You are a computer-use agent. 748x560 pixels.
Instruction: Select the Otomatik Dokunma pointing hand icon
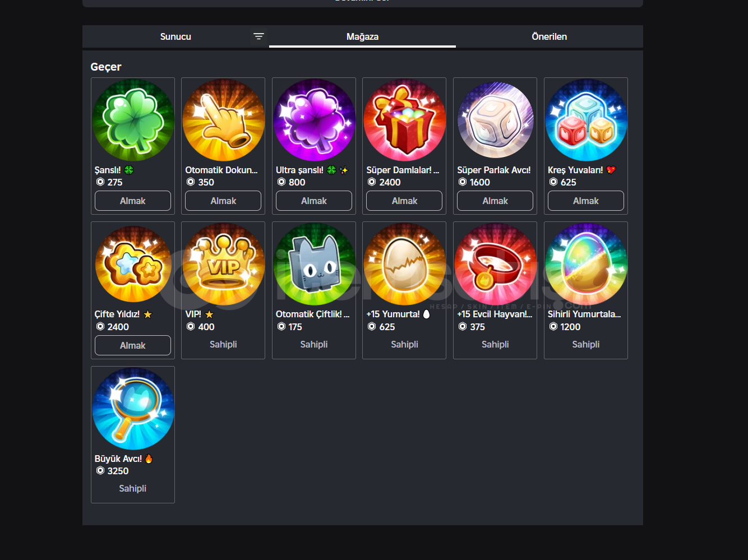223,120
